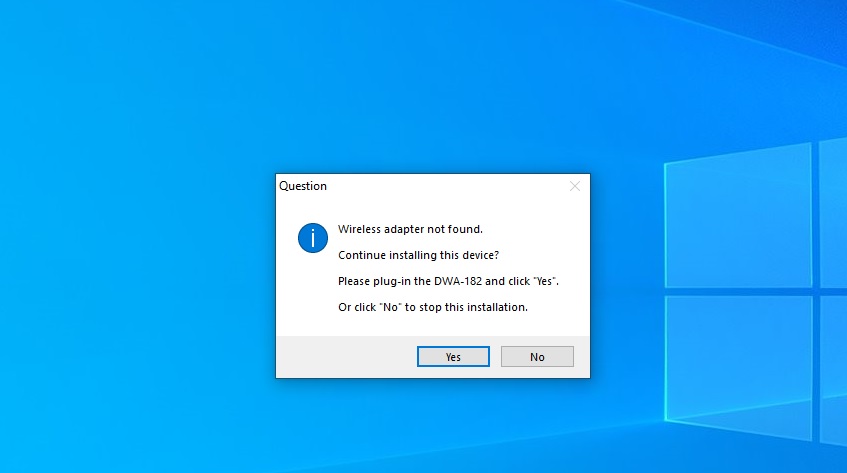847x473 pixels.
Task: Click the "Wireless adapter not found." message
Action: [x=410, y=229]
